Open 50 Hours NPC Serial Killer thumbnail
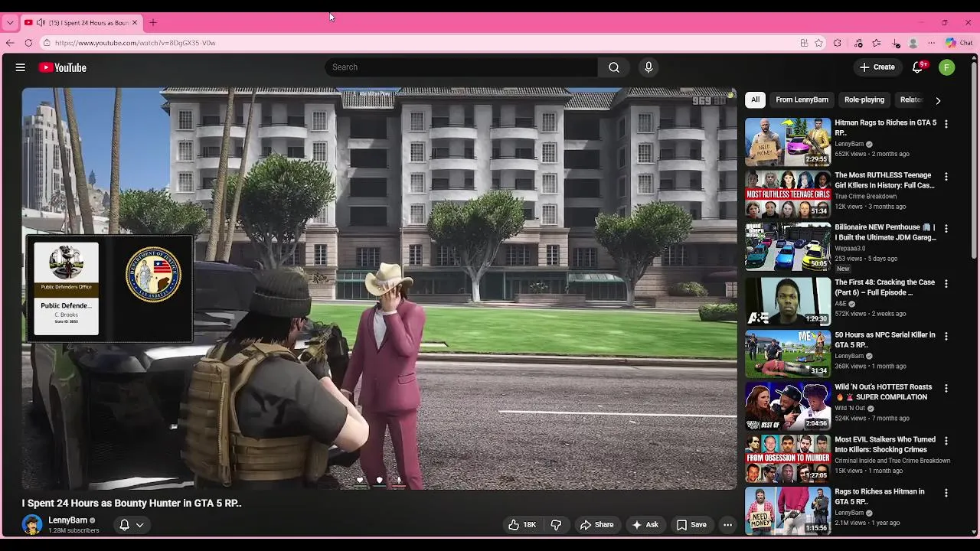980x551 pixels. (x=788, y=354)
